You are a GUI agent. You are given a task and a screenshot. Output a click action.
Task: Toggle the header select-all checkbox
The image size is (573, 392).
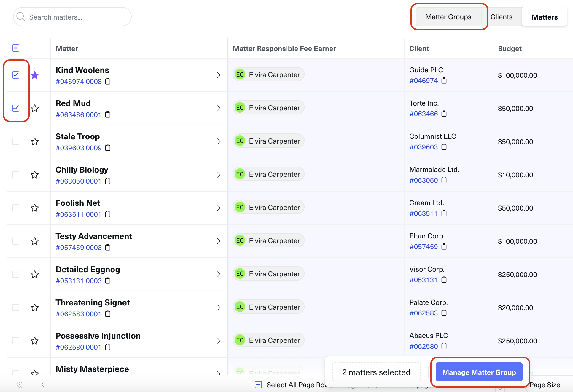(x=16, y=48)
